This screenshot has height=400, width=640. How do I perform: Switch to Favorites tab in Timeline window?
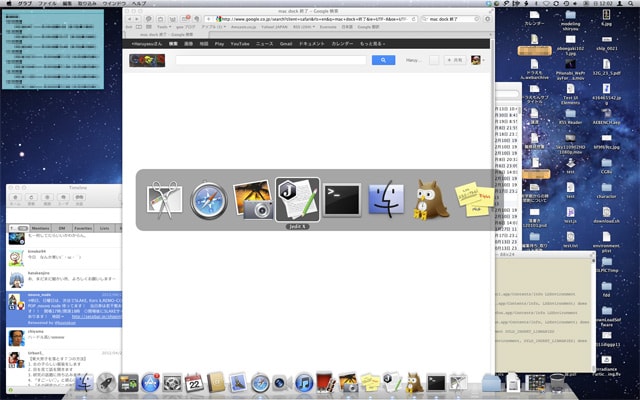click(x=83, y=228)
